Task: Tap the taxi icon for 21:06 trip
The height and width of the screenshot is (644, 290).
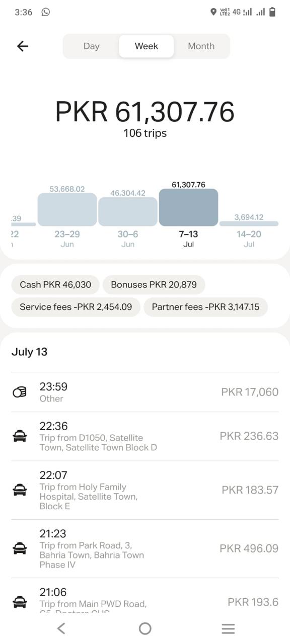Action: (20, 602)
